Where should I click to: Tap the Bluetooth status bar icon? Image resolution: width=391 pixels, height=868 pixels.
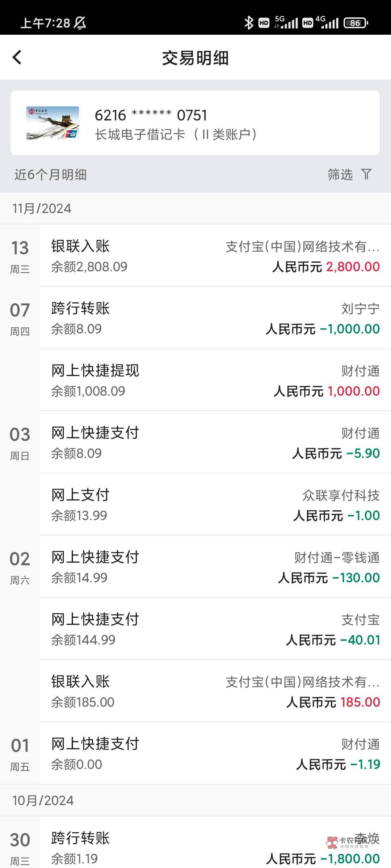click(x=248, y=23)
